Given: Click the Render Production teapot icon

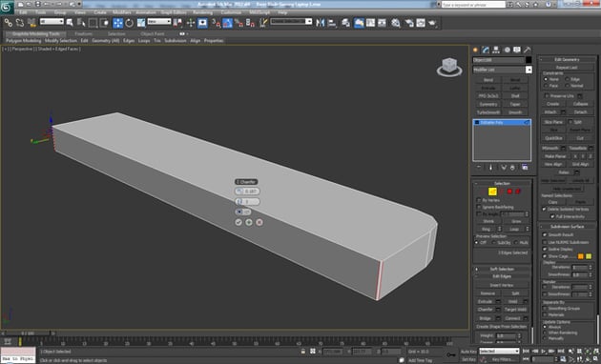Looking at the screenshot, I should click(x=432, y=23).
